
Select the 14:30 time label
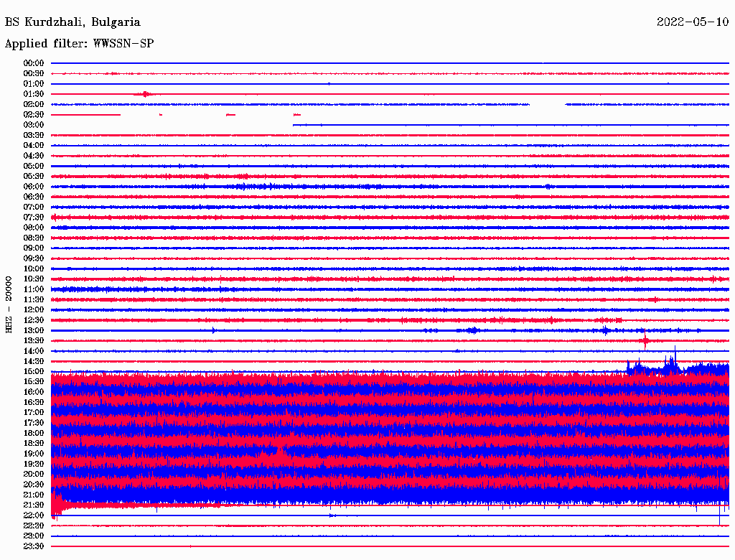pyautogui.click(x=34, y=361)
